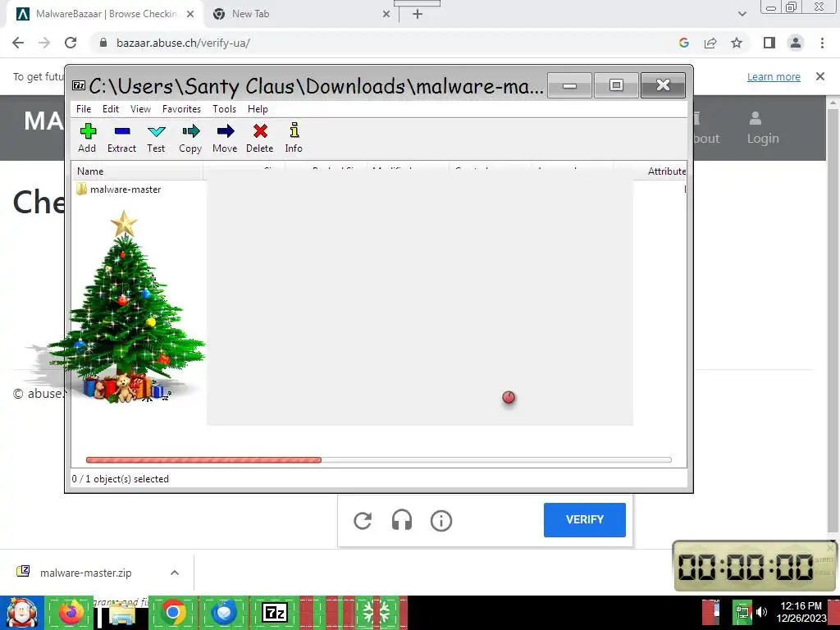This screenshot has width=840, height=630.
Task: Click the 00:00:00 timer widget
Action: (x=754, y=566)
